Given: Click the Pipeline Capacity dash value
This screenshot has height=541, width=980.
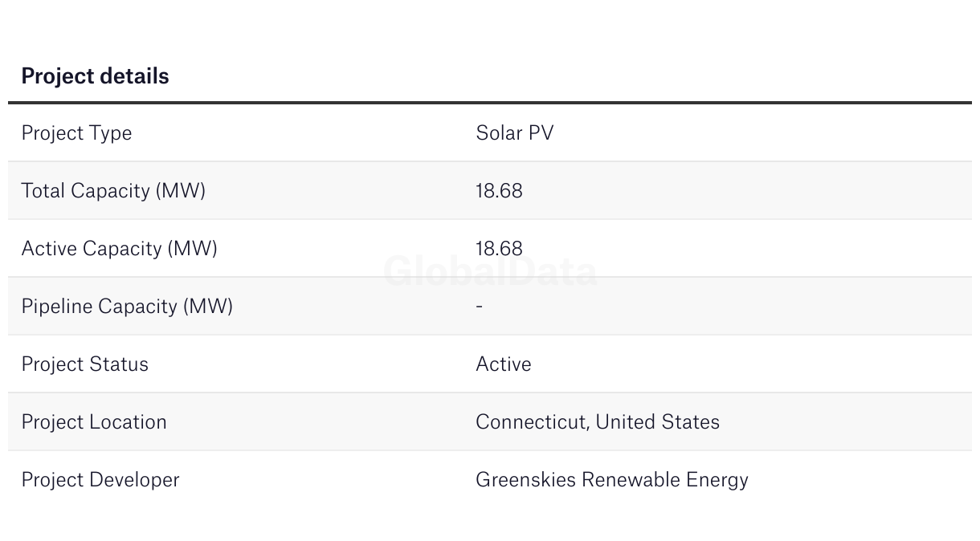Looking at the screenshot, I should 480,306.
